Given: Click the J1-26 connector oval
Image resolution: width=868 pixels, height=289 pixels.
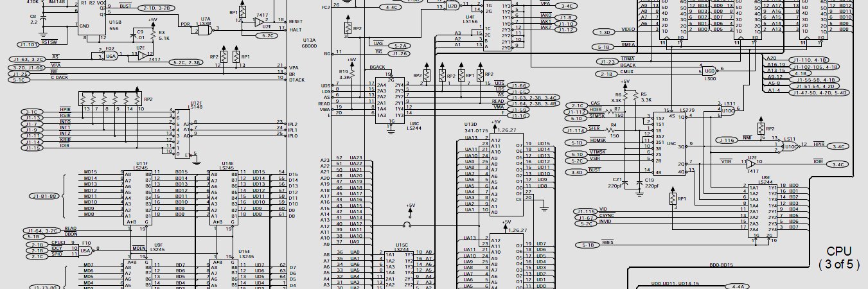Looking at the screenshot, I should click(400, 53).
